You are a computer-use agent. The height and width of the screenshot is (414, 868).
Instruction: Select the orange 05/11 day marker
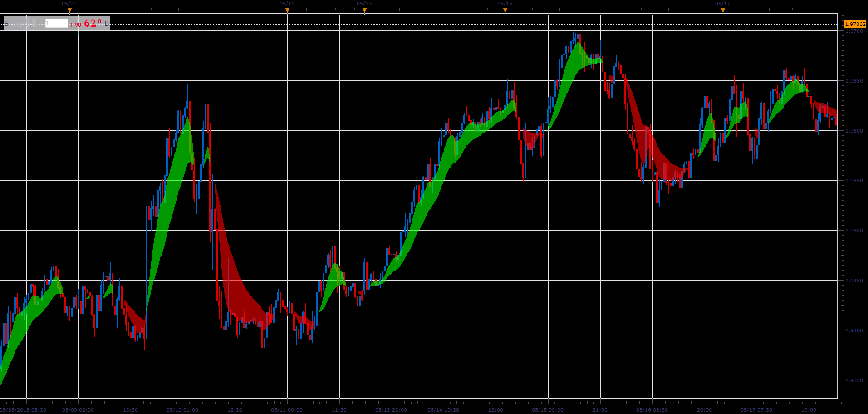pyautogui.click(x=287, y=10)
